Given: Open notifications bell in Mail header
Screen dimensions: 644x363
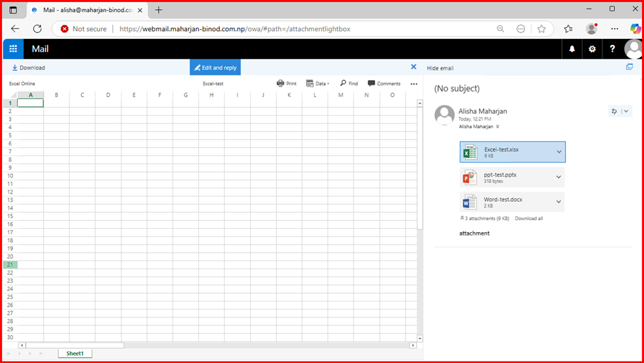Looking at the screenshot, I should [572, 49].
